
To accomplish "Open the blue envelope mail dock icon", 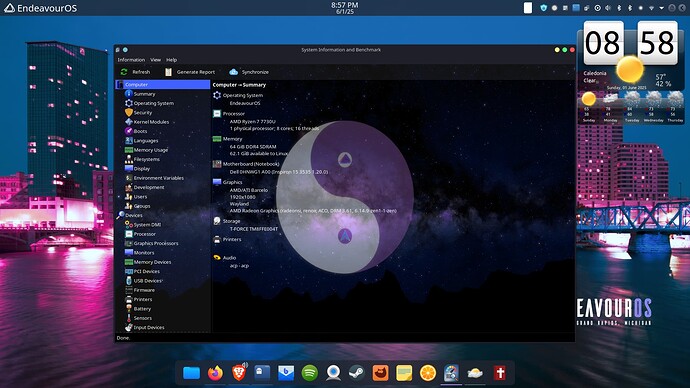I will pyautogui.click(x=286, y=373).
